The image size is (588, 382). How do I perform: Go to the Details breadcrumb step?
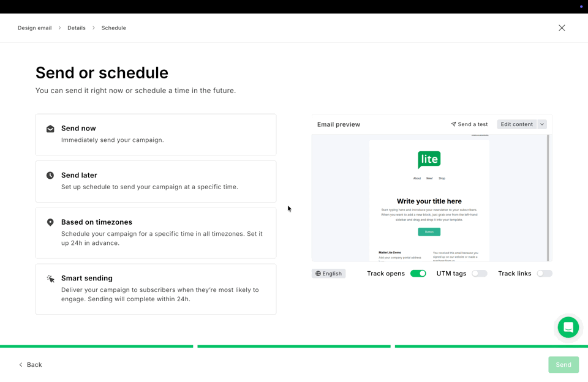(x=77, y=28)
